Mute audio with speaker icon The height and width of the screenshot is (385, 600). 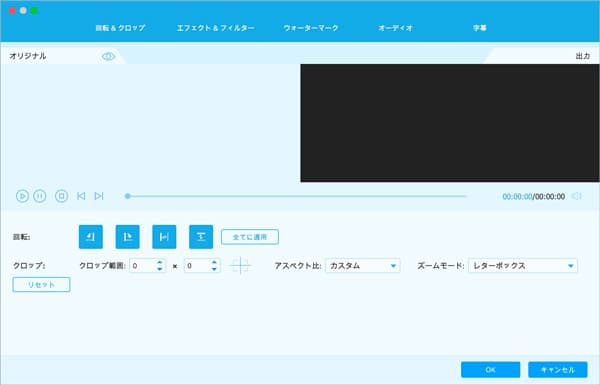pyautogui.click(x=576, y=196)
